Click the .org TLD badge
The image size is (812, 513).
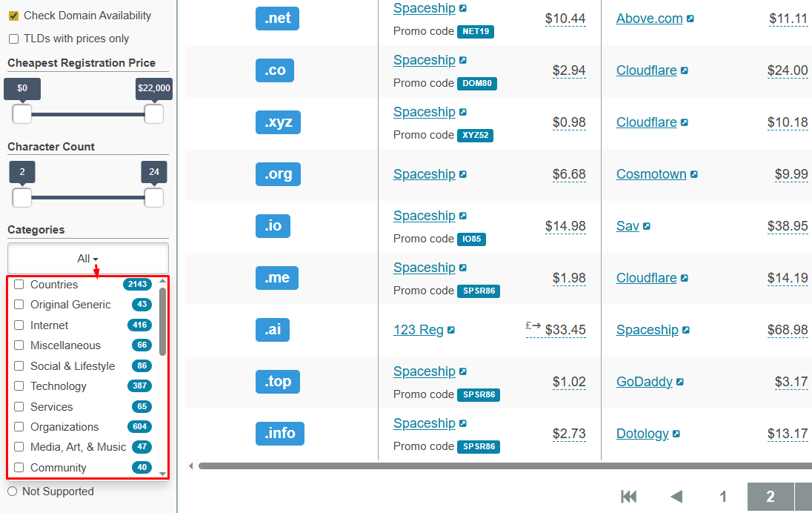point(278,174)
